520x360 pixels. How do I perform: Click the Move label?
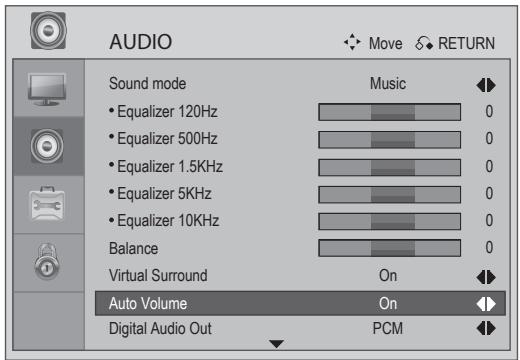(386, 43)
